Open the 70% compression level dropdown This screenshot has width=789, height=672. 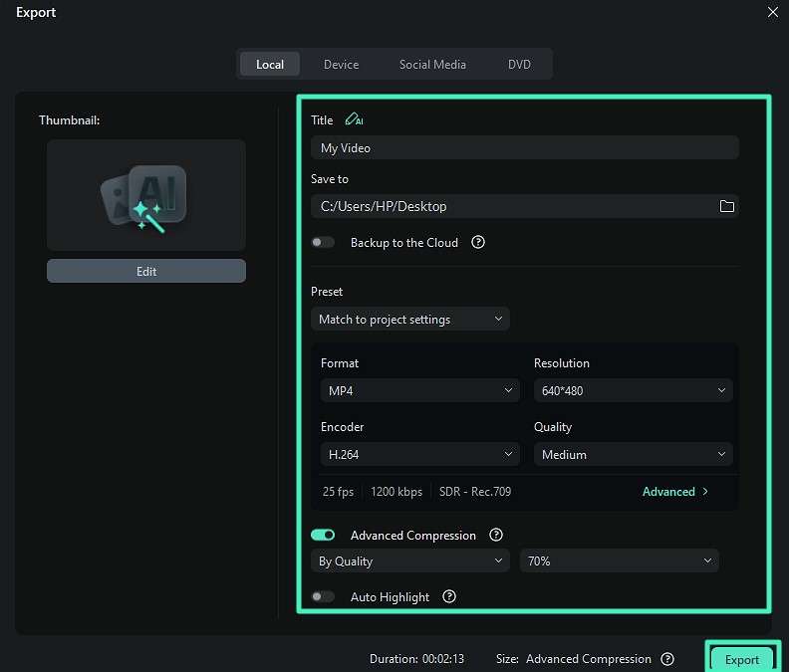click(620, 560)
